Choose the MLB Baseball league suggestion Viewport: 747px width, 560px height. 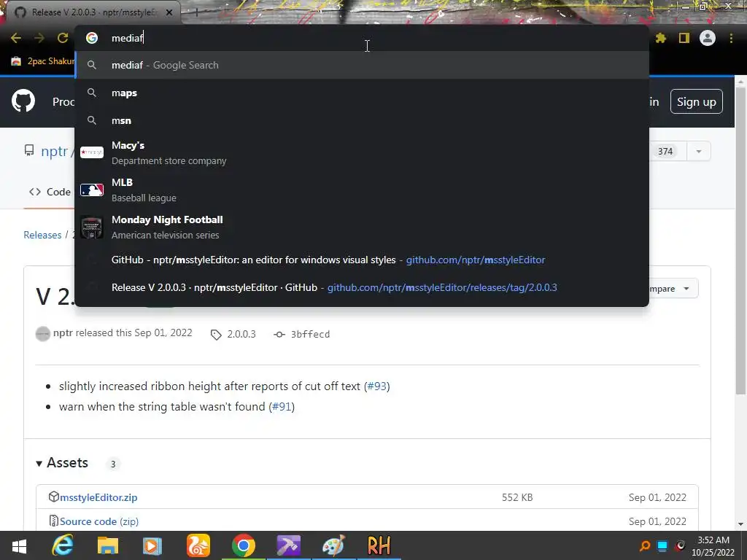362,190
